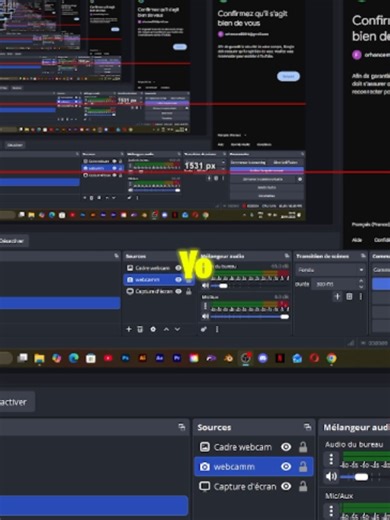Open advanced audio properties link-gear icon under mixer

coord(204,329)
